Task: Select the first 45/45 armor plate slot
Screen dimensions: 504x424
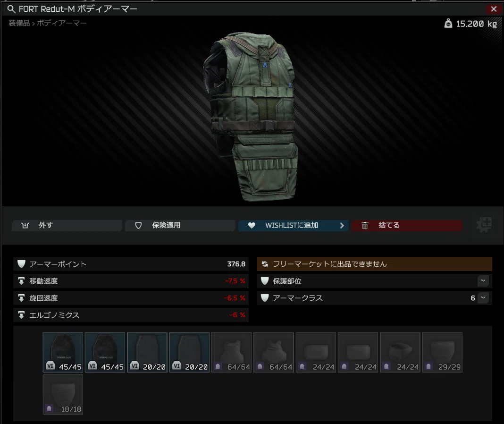Action: pyautogui.click(x=63, y=352)
